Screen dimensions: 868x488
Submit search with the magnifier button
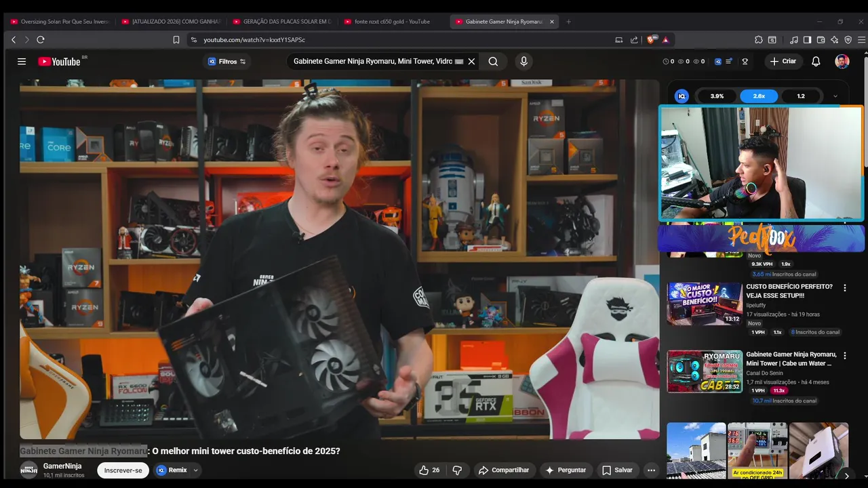click(493, 62)
